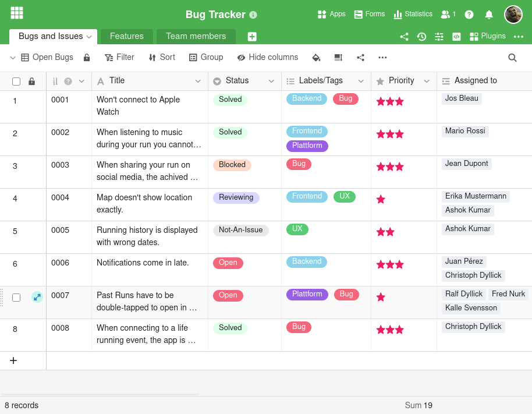Open the Group settings

click(x=206, y=57)
